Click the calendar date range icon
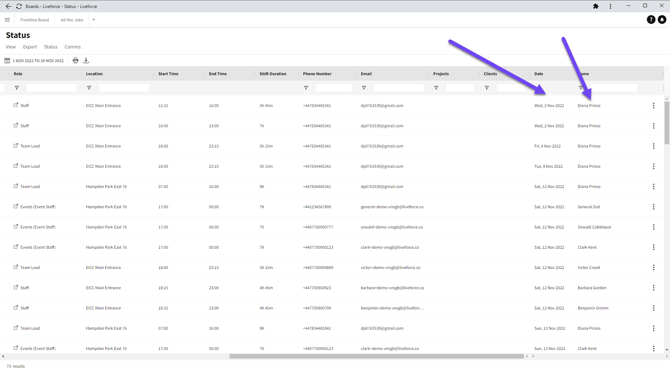The height and width of the screenshot is (372, 670). [7, 61]
